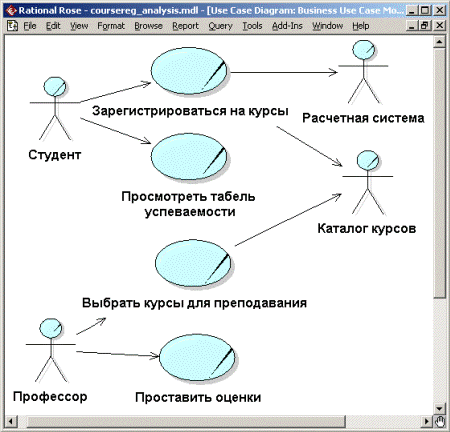Open the Edit menu
This screenshot has height=432, width=450.
click(53, 26)
